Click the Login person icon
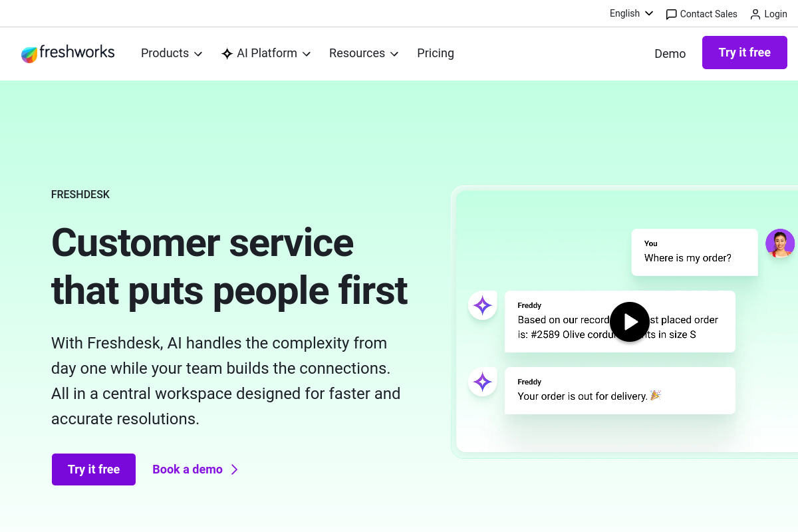Screen dimensions: 798x532 [755, 14]
